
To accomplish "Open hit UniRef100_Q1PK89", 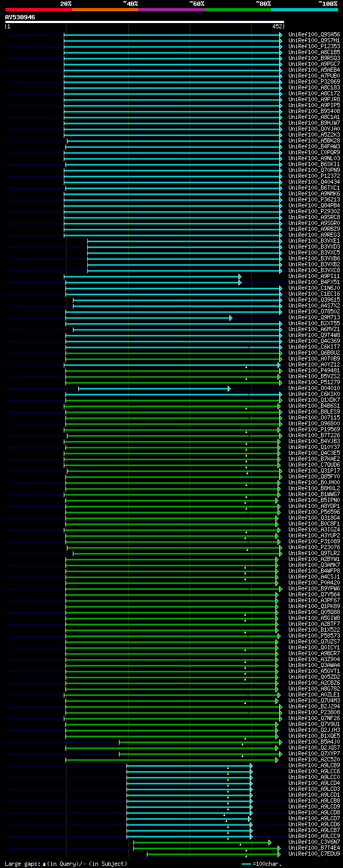I will (x=314, y=606).
